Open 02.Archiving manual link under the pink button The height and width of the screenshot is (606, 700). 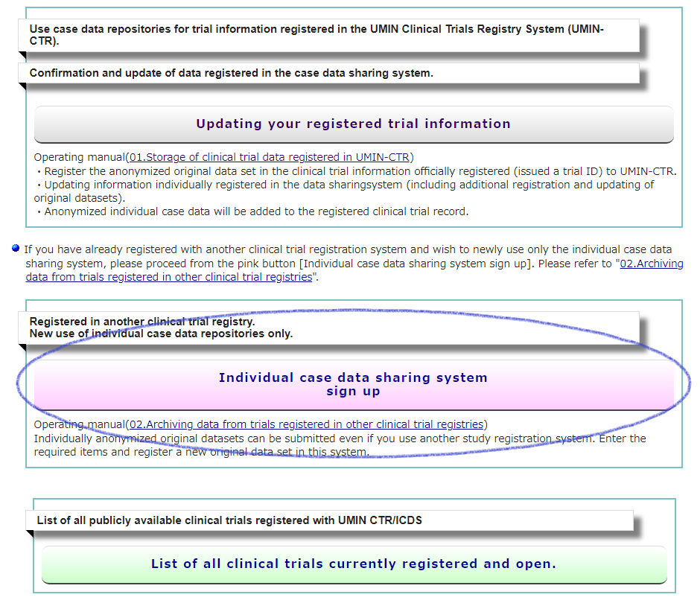[x=306, y=424]
